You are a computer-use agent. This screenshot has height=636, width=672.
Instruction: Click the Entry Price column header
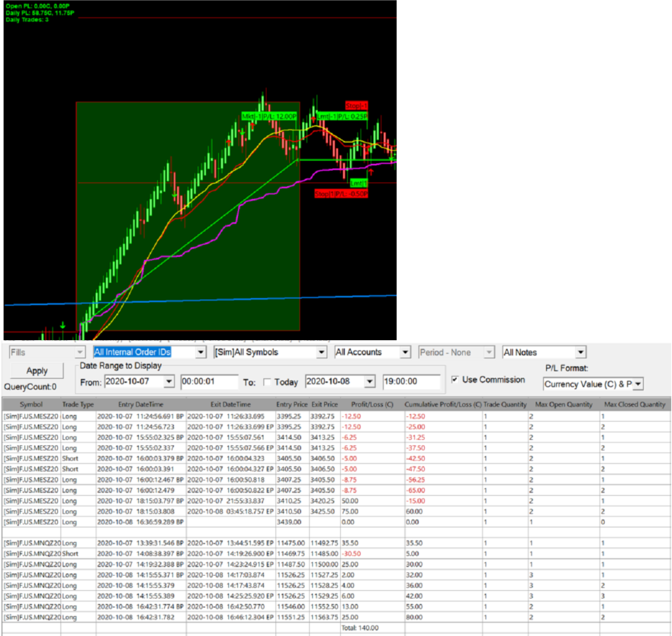tap(292, 404)
